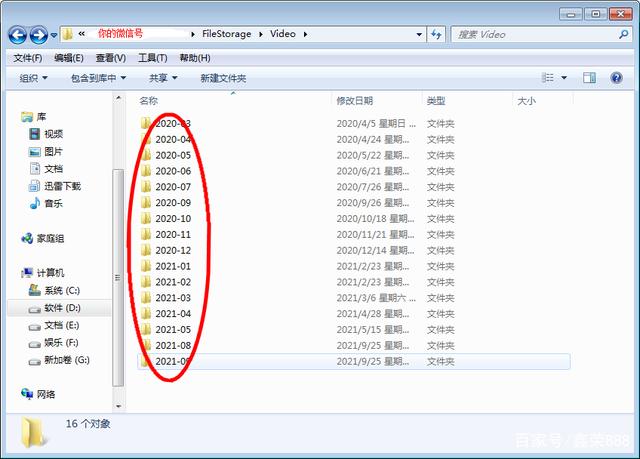Expand the 组织 dropdown in toolbar

(33, 78)
